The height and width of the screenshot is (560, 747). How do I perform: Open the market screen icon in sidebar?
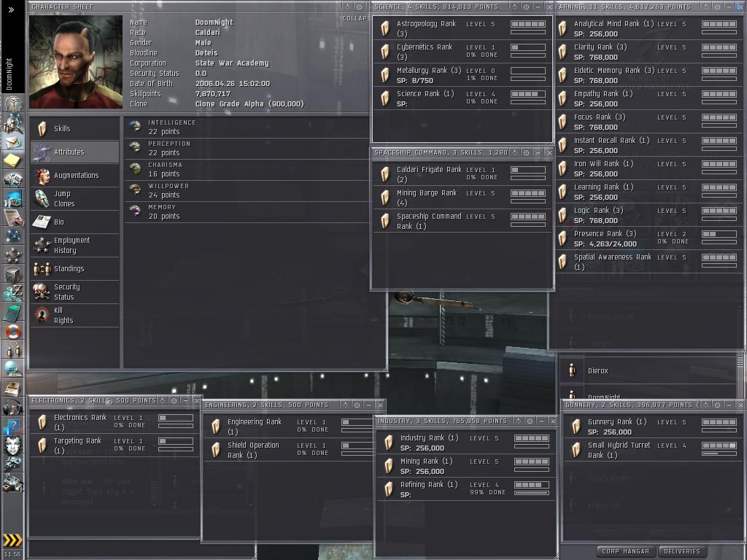point(12,198)
